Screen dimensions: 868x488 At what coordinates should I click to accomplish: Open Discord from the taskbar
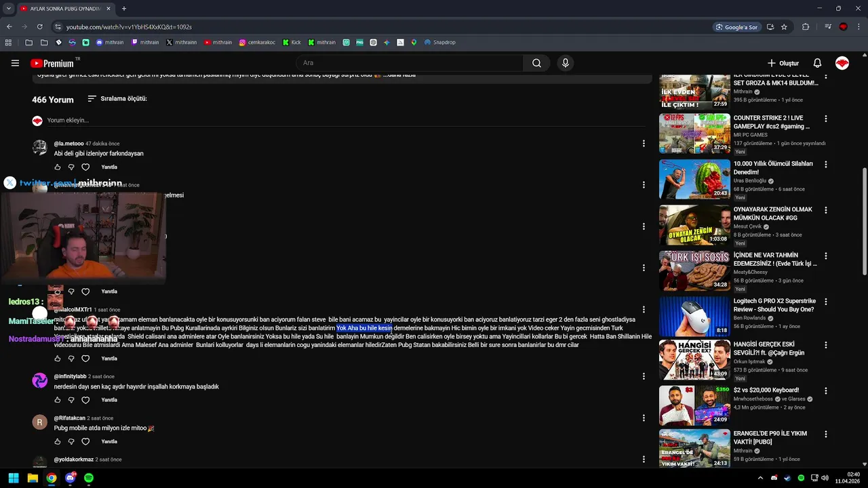click(70, 478)
